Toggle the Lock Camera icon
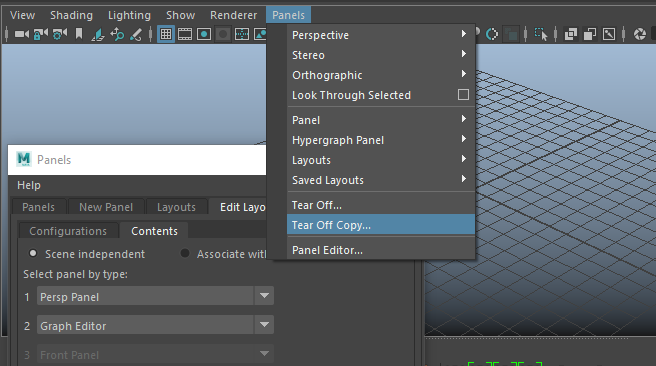This screenshot has height=366, width=656. [x=41, y=34]
